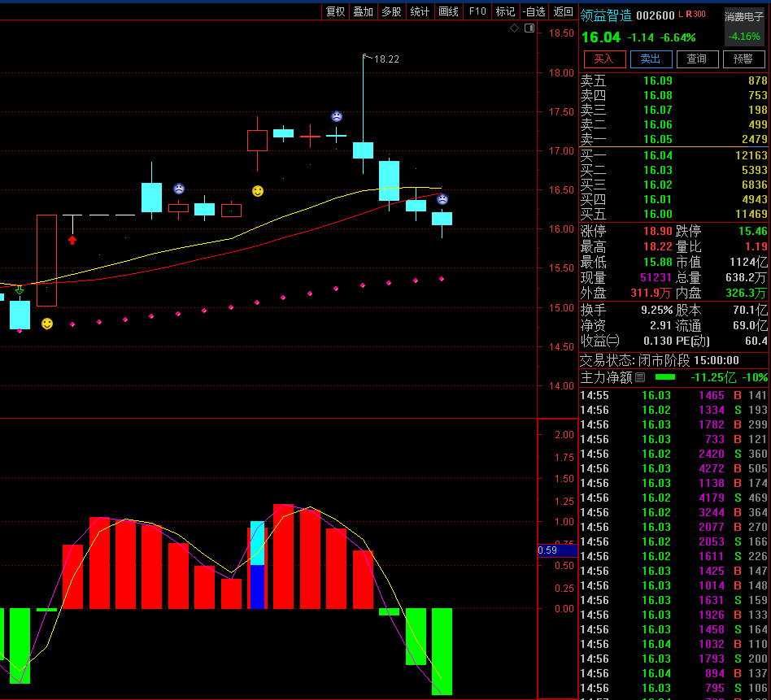This screenshot has width=771, height=700.
Task: Click the 换手 turnover value 9.25%
Action: tap(657, 311)
